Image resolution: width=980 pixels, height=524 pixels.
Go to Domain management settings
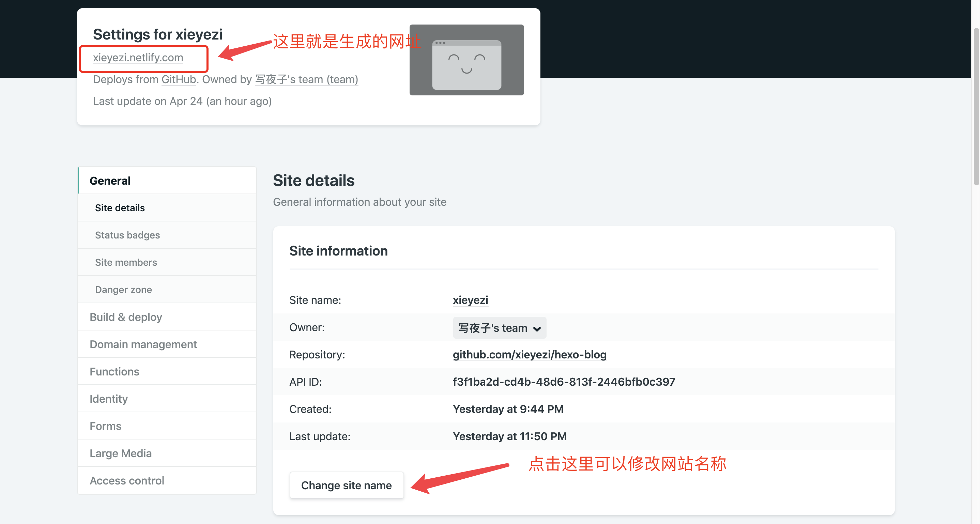143,344
